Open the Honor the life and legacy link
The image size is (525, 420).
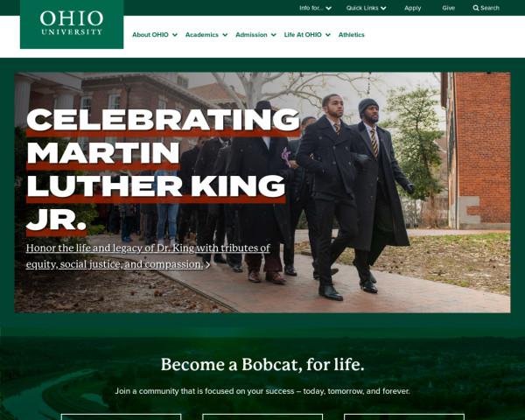pos(148,256)
